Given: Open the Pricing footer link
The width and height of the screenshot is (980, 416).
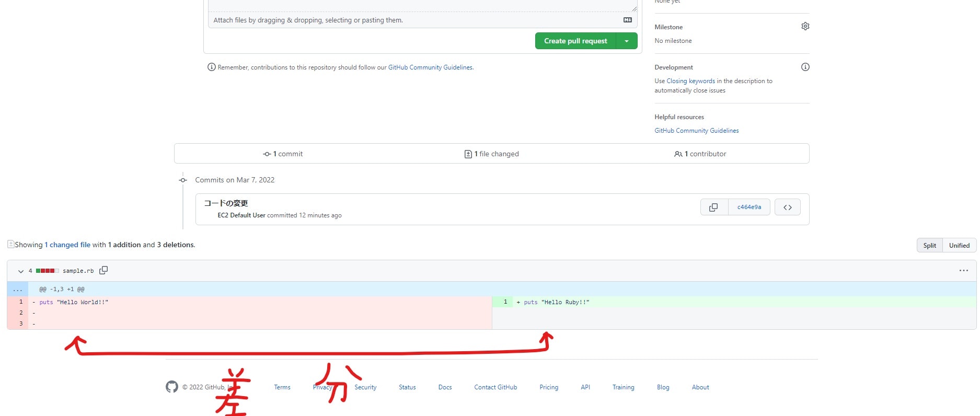Looking at the screenshot, I should point(549,387).
